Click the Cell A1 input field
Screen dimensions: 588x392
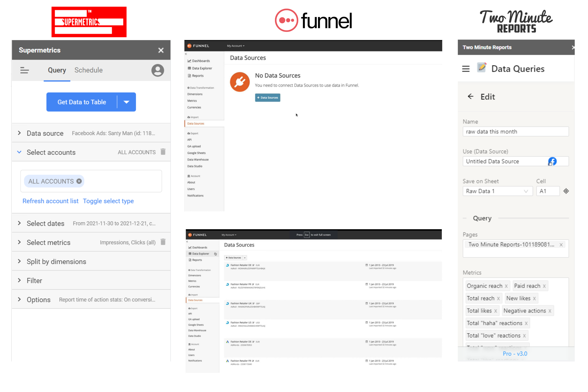[548, 191]
